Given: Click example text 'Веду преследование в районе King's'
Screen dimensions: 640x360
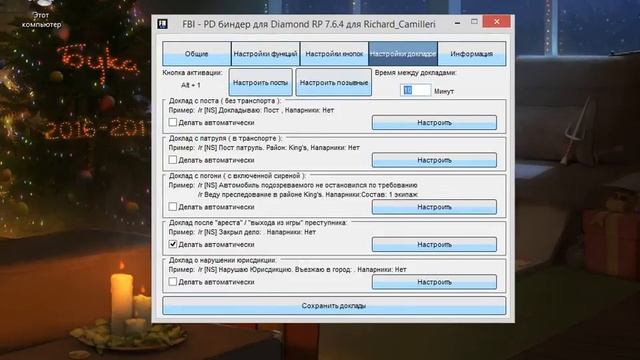Looking at the screenshot, I should tap(264, 194).
